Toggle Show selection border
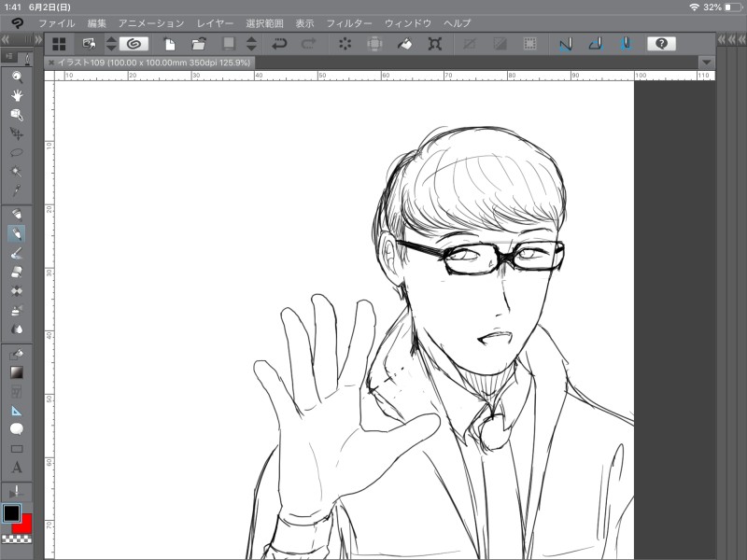This screenshot has width=747, height=560. (x=529, y=44)
